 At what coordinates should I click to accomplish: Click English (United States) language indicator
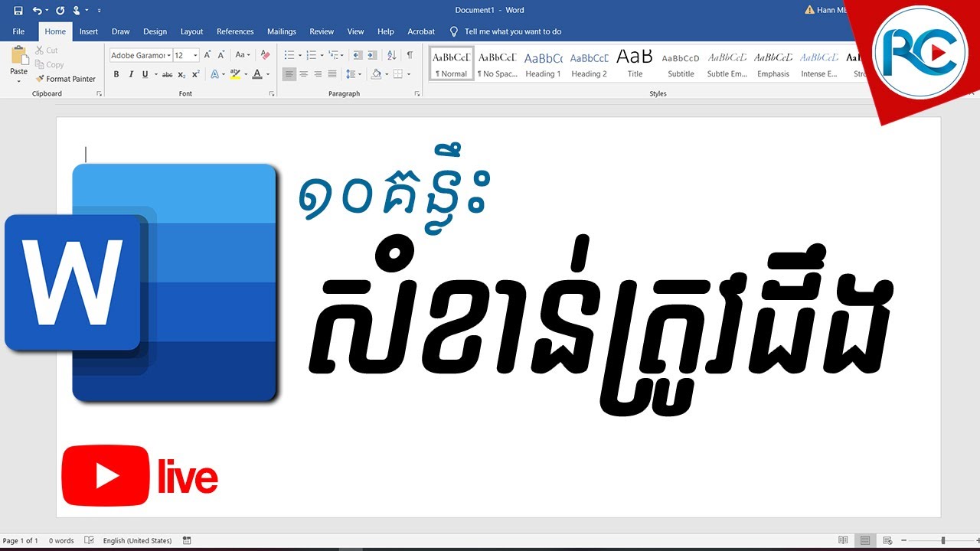(137, 540)
